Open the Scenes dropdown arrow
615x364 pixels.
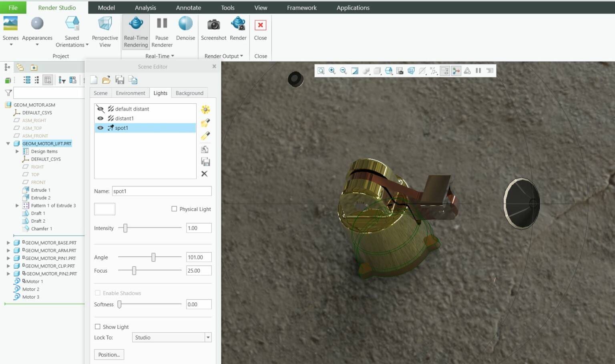click(11, 45)
